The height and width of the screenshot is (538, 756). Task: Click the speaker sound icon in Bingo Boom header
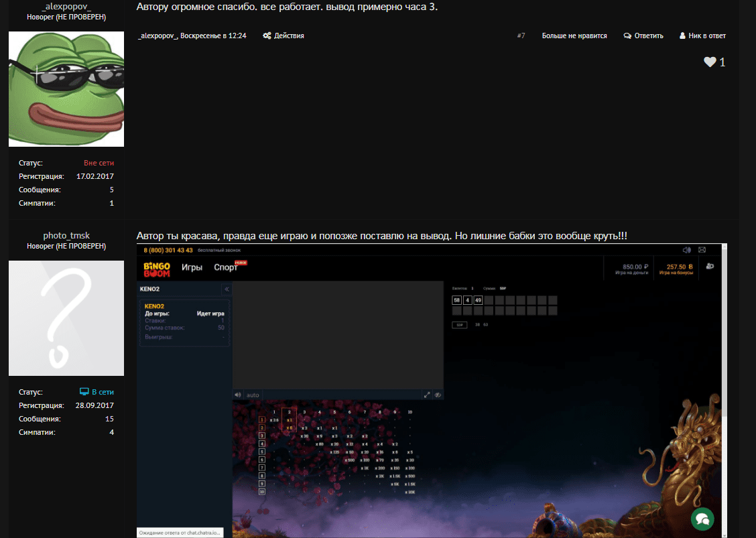coord(686,250)
